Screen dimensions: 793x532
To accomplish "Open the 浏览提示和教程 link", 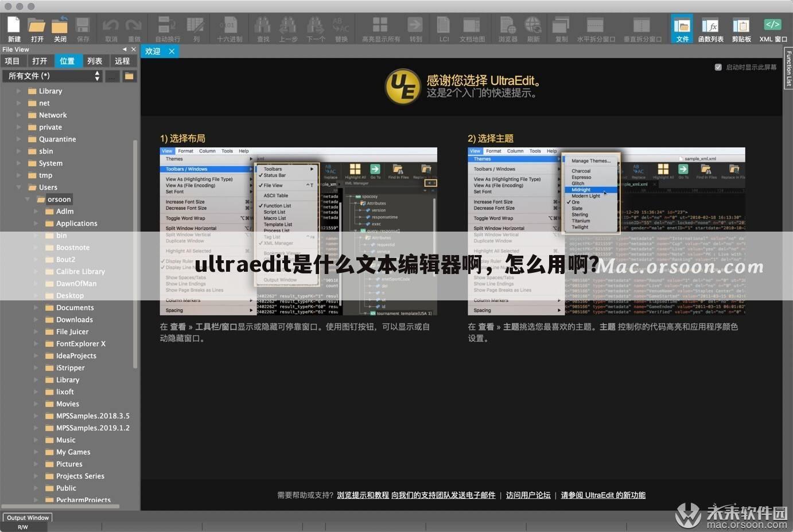I will pyautogui.click(x=363, y=495).
